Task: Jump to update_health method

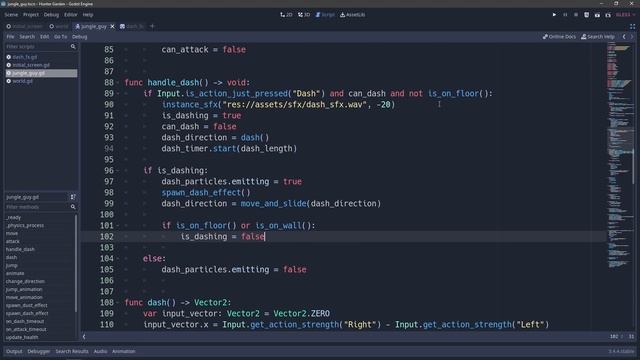Action: tap(22, 338)
